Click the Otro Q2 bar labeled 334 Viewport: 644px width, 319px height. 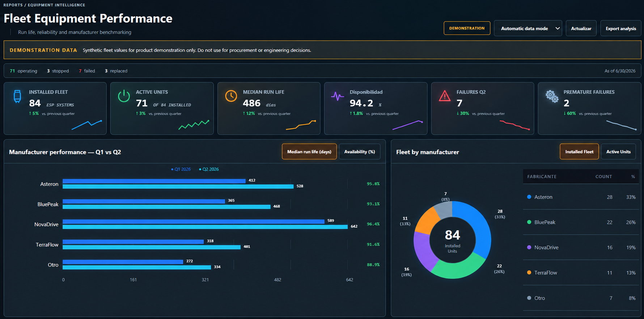[137, 267]
